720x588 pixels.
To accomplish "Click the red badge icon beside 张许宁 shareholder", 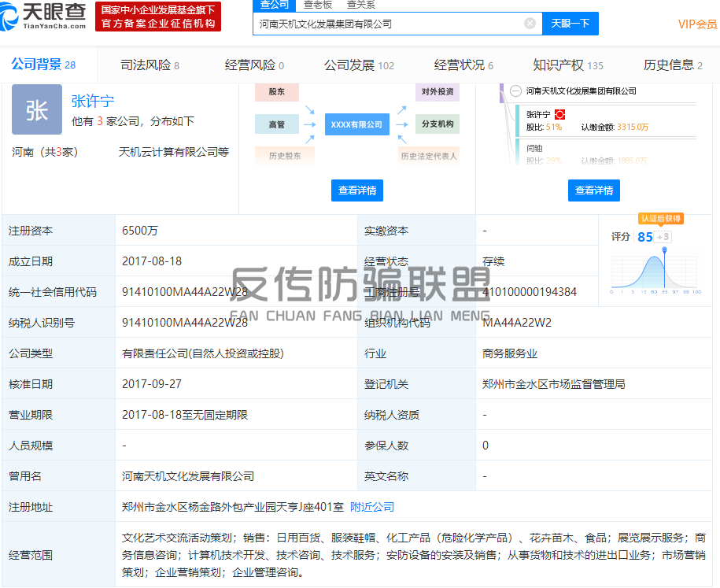I will tap(559, 115).
